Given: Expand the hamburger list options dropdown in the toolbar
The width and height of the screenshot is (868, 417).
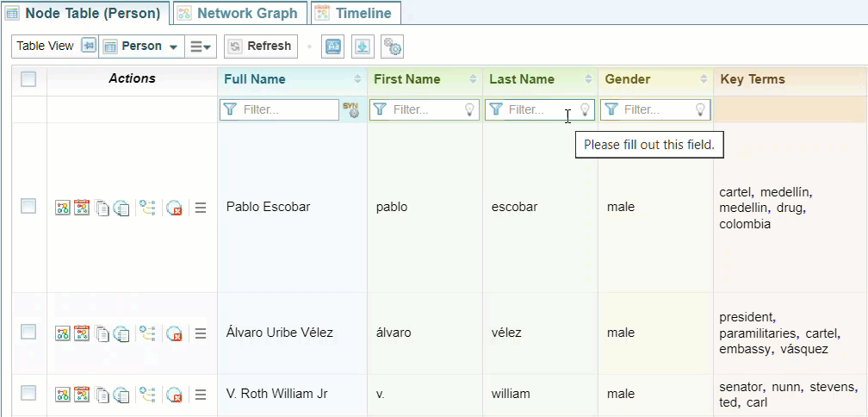Looking at the screenshot, I should point(201,47).
